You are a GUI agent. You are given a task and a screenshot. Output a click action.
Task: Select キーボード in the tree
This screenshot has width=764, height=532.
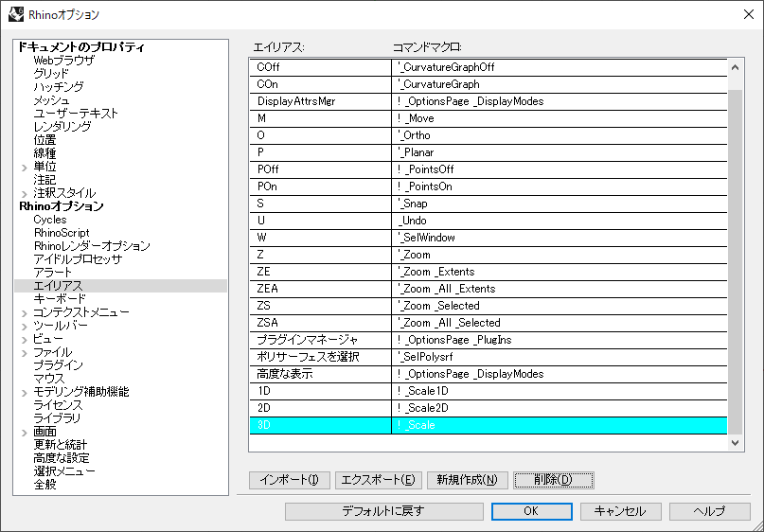tap(60, 299)
